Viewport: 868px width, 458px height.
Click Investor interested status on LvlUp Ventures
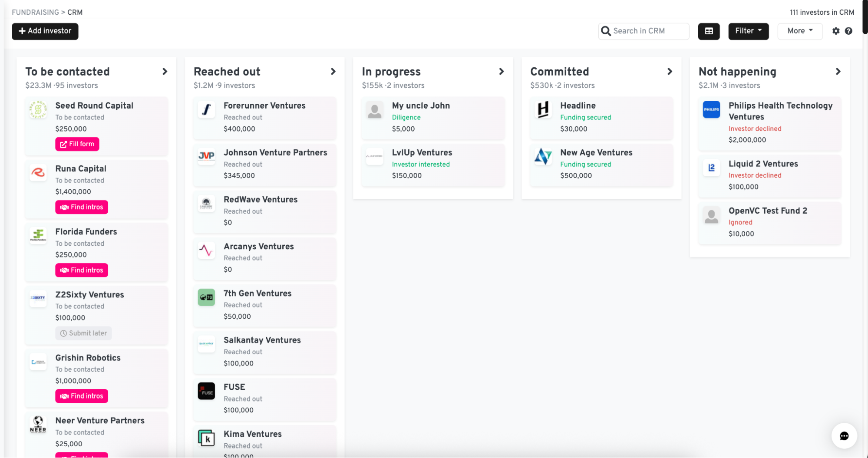point(421,164)
